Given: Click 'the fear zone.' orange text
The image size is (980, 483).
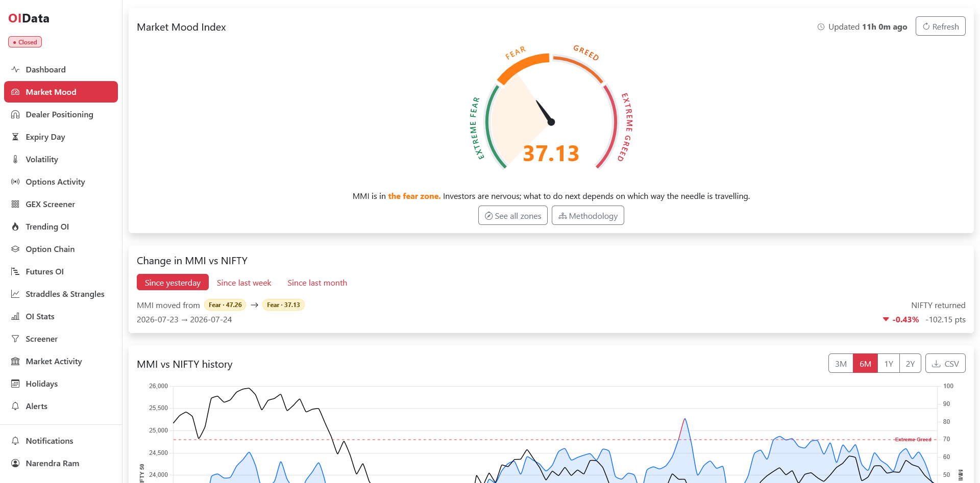Looking at the screenshot, I should 414,196.
